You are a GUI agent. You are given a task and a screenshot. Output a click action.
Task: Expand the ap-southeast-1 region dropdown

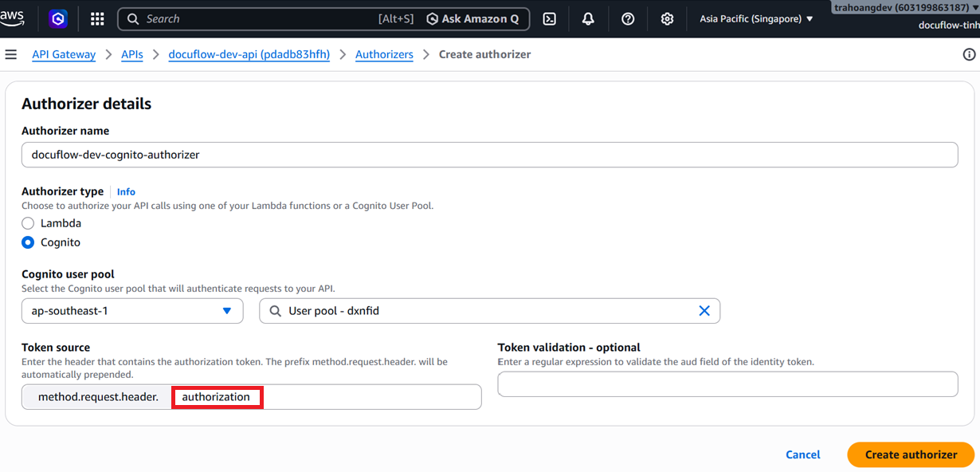pyautogui.click(x=132, y=311)
